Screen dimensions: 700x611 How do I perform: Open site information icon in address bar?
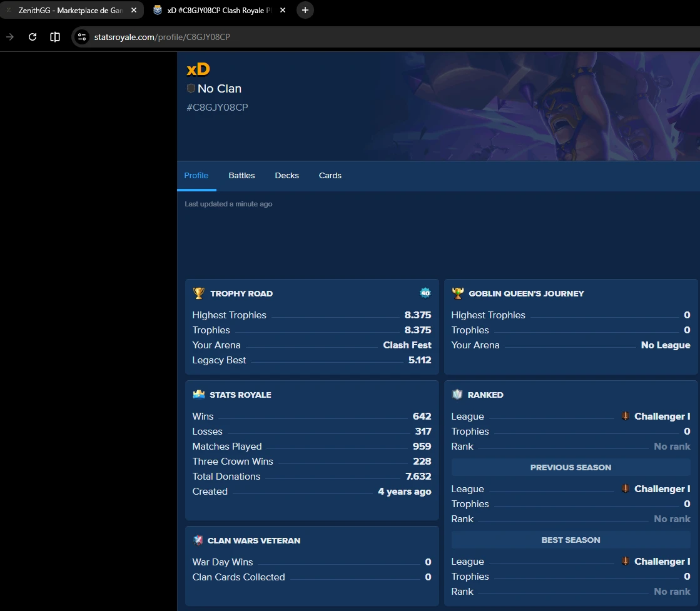click(x=82, y=37)
